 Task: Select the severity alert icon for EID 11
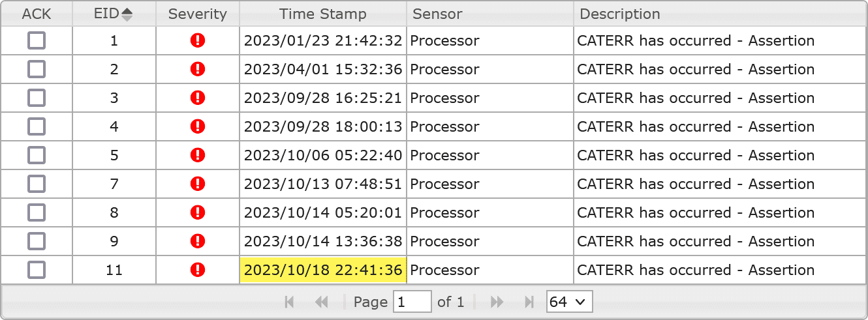(198, 270)
